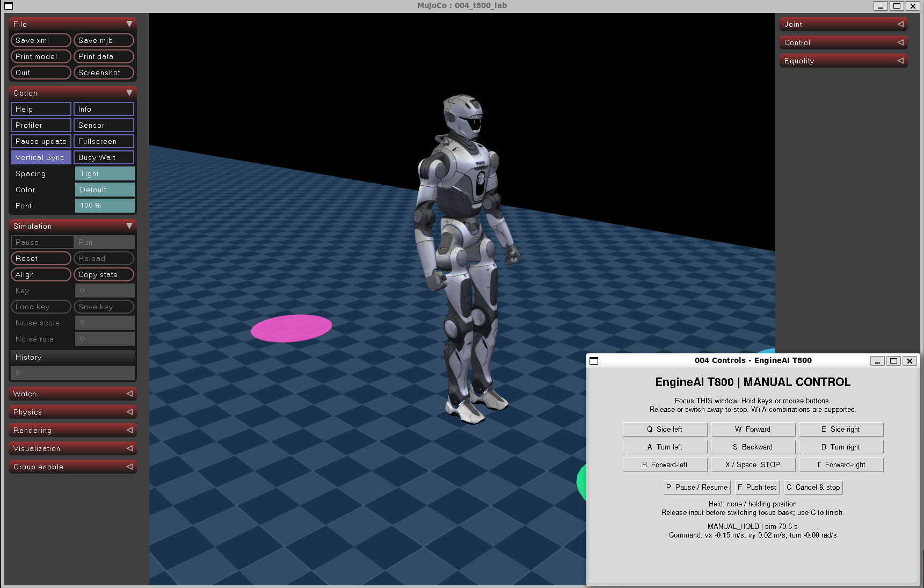The width and height of the screenshot is (924, 588).
Task: Expand the Control section
Action: (843, 42)
